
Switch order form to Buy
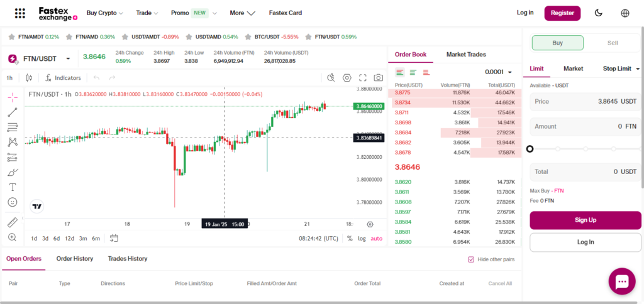point(557,43)
